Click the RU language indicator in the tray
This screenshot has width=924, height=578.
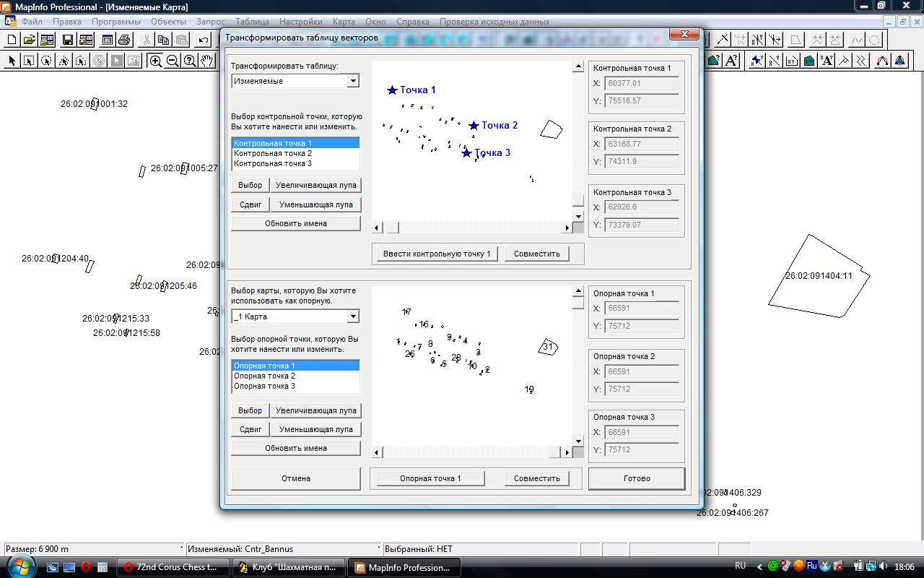740,566
